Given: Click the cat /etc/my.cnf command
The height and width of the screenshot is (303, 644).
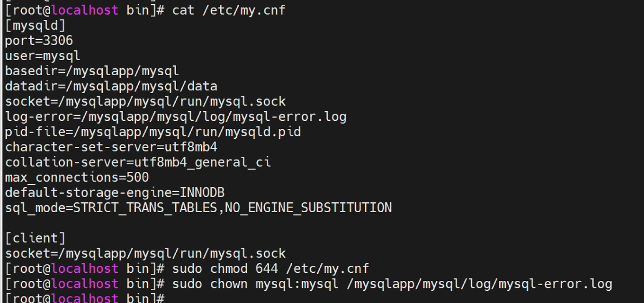Looking at the screenshot, I should 229,10.
